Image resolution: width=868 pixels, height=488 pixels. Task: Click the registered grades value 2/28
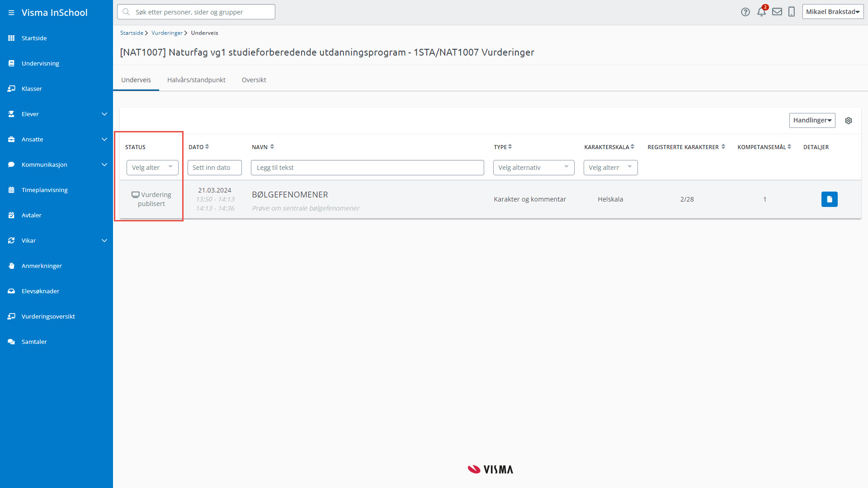coord(687,199)
